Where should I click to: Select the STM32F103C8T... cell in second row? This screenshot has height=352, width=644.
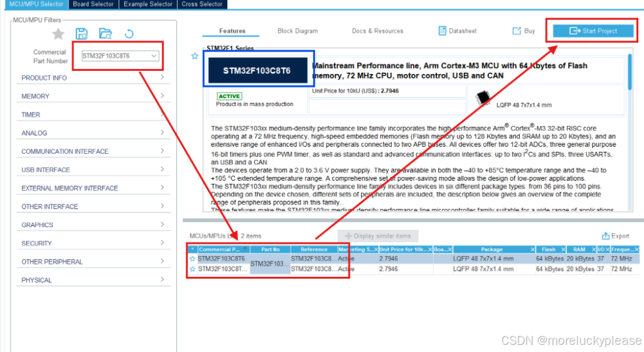223,269
